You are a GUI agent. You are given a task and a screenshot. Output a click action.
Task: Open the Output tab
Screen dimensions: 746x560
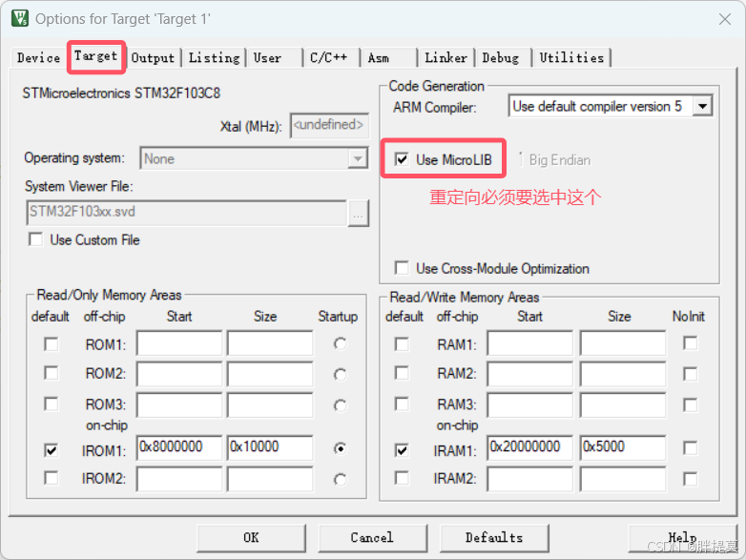click(153, 58)
